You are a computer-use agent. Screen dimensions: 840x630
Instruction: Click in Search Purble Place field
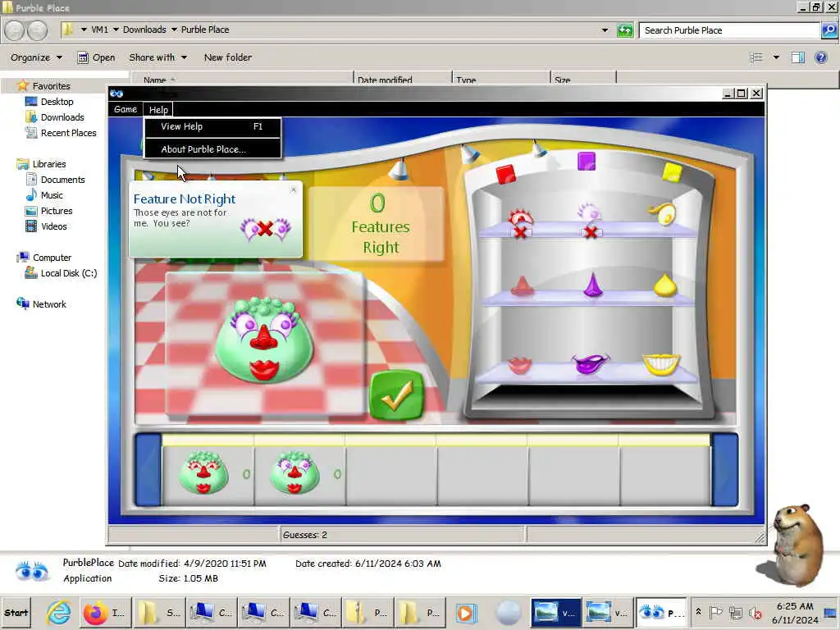[x=729, y=30]
